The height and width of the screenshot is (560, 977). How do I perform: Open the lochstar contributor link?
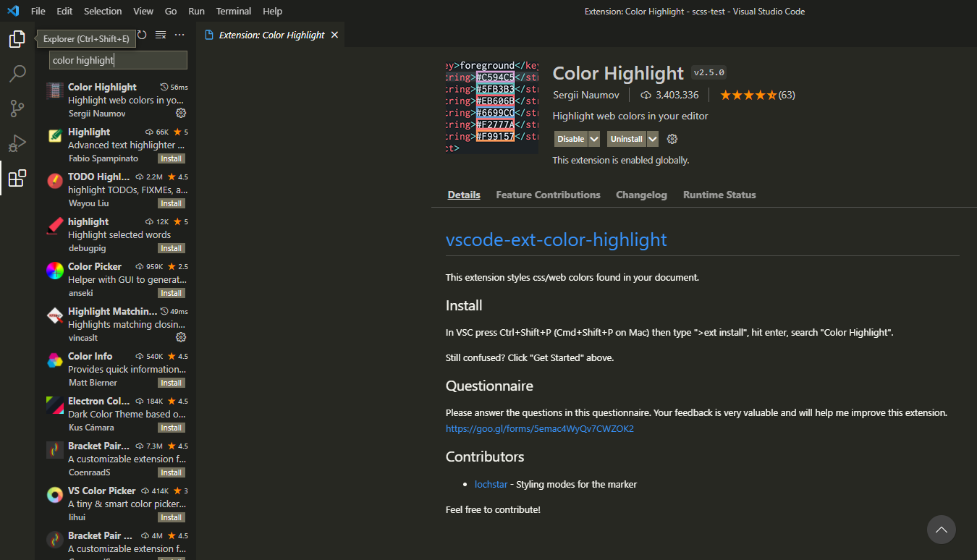491,484
